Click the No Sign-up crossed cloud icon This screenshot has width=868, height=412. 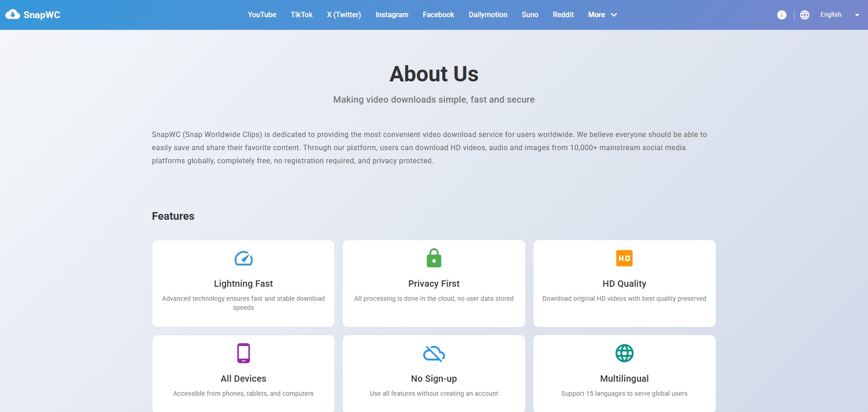[x=434, y=354]
